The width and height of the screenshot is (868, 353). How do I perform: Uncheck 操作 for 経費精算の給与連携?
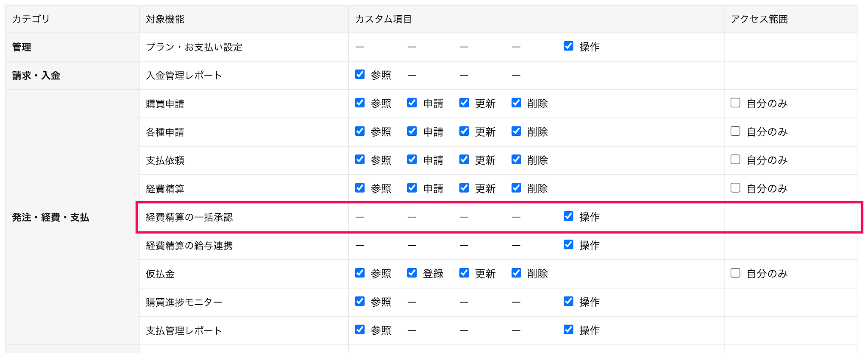click(x=568, y=245)
